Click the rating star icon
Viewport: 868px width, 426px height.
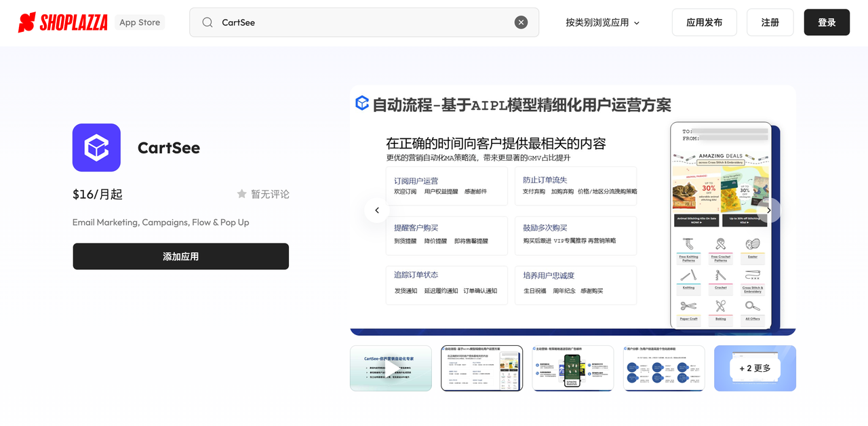pos(241,194)
